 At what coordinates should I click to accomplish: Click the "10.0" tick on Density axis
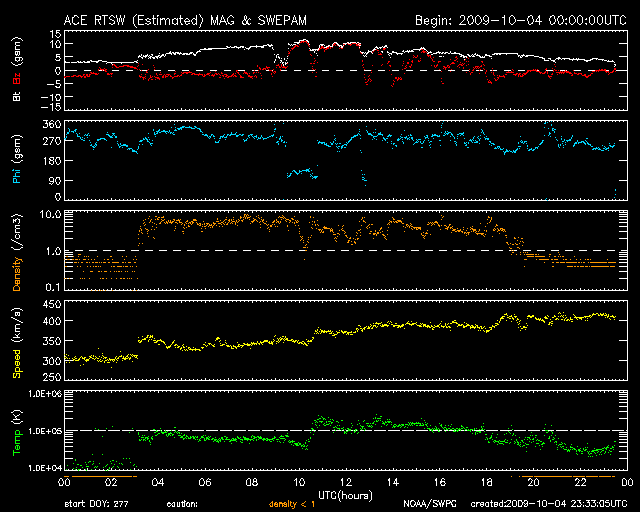click(x=51, y=214)
